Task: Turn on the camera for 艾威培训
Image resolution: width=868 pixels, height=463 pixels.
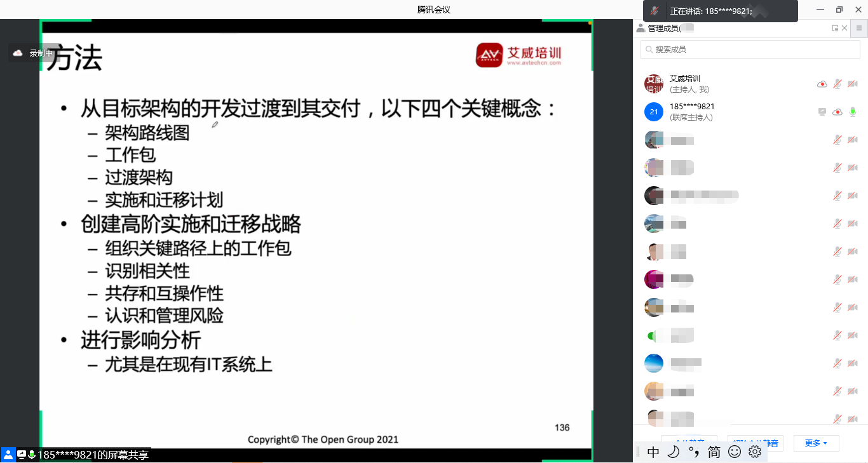Action: [x=853, y=84]
